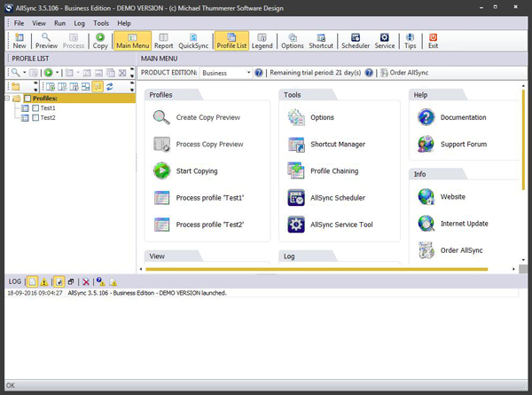This screenshot has height=395, width=532.
Task: Open Options from the main toolbar
Action: [292, 41]
